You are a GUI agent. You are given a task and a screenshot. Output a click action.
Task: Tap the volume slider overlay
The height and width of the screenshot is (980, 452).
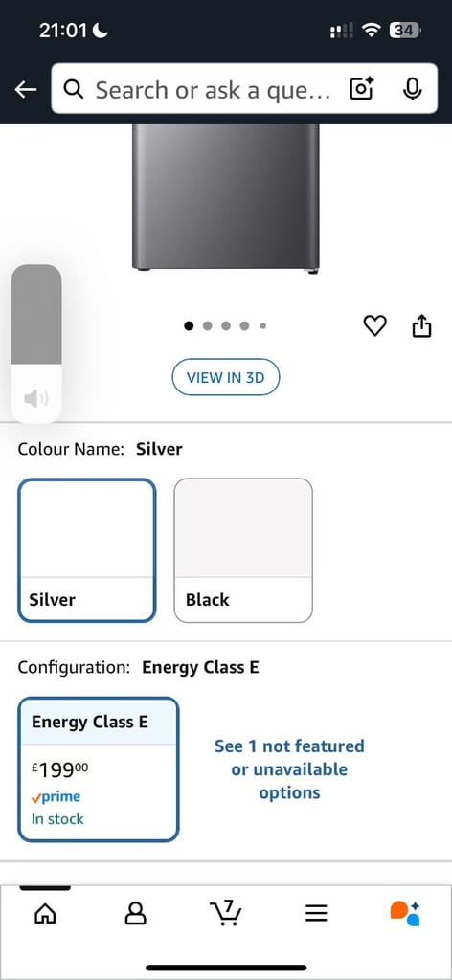pos(36,344)
